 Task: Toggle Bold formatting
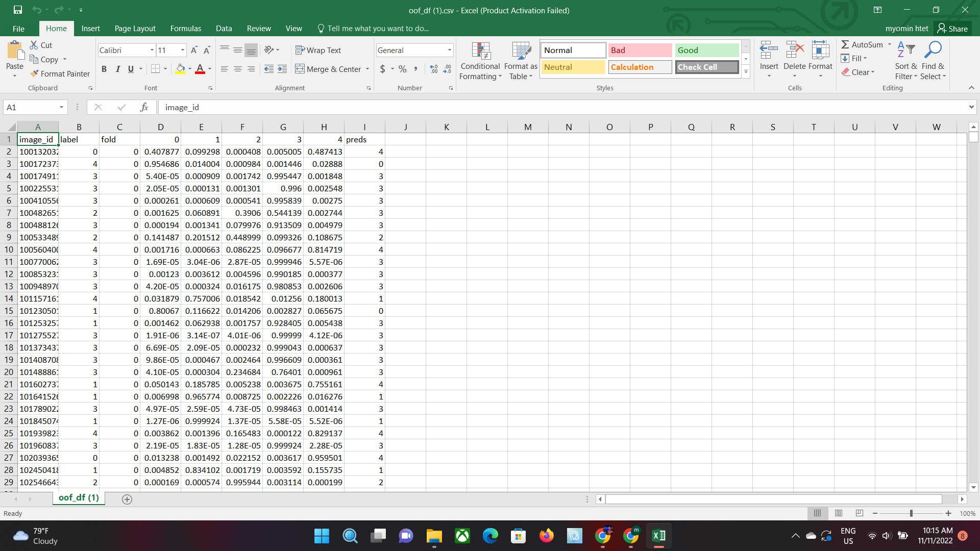(x=104, y=69)
